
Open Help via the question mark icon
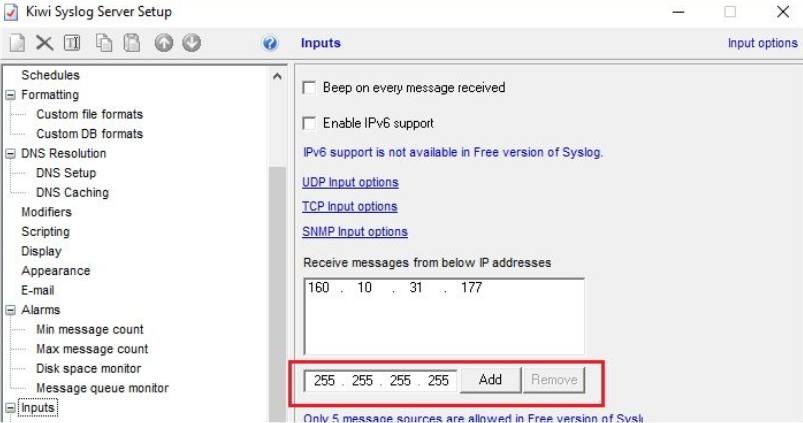pyautogui.click(x=270, y=44)
